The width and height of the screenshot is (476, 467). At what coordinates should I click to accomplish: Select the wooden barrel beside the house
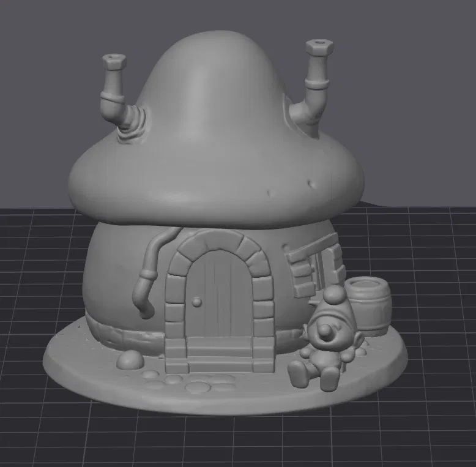click(x=368, y=307)
